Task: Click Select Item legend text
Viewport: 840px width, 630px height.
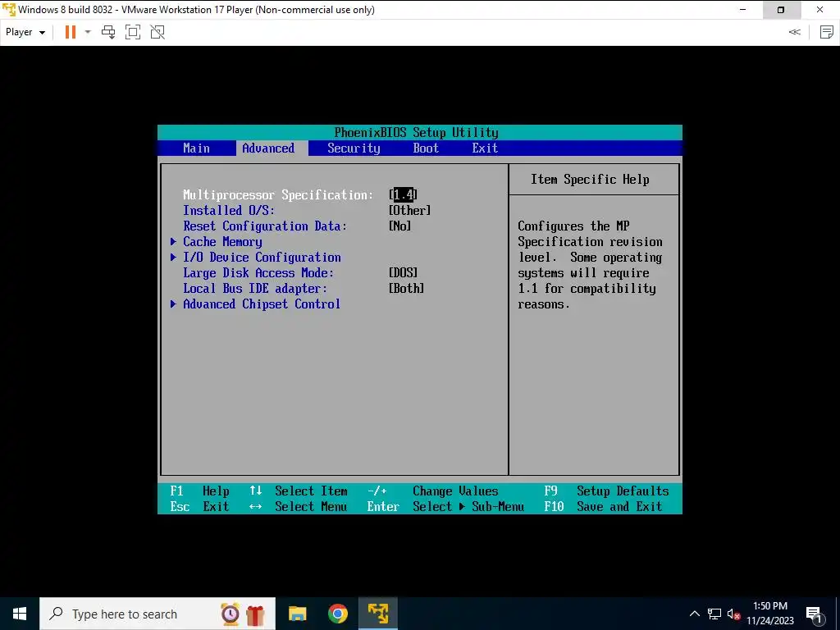Action: [x=311, y=491]
